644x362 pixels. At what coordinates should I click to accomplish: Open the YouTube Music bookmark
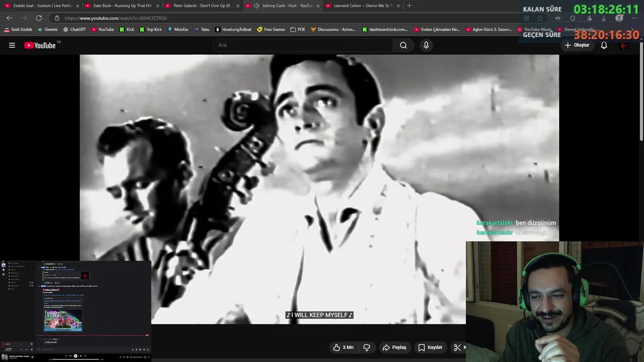[535, 30]
